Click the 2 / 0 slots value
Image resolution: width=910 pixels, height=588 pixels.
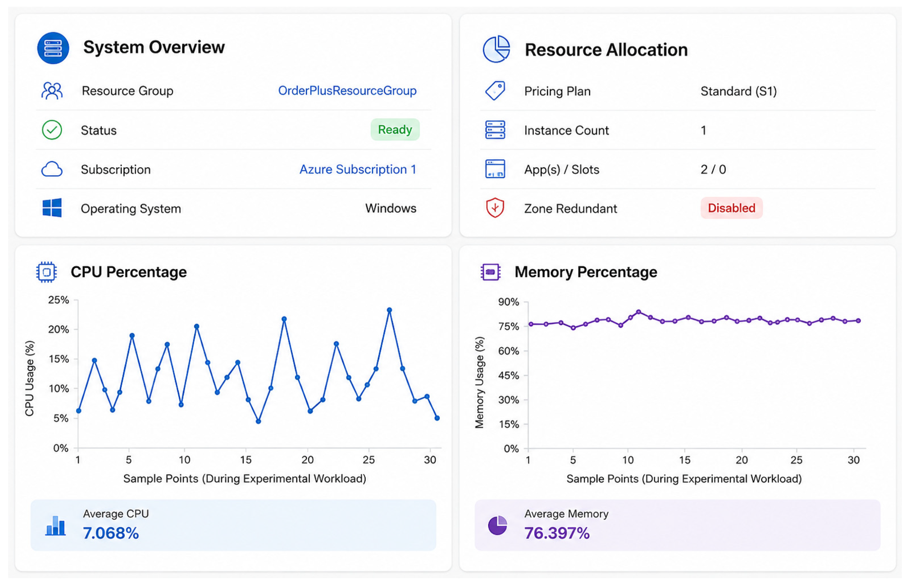[x=713, y=170]
